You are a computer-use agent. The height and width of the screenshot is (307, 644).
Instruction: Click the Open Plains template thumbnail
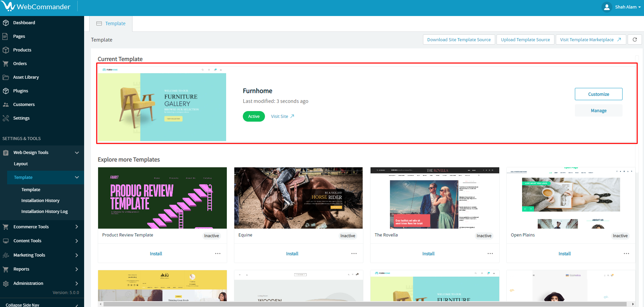571,198
